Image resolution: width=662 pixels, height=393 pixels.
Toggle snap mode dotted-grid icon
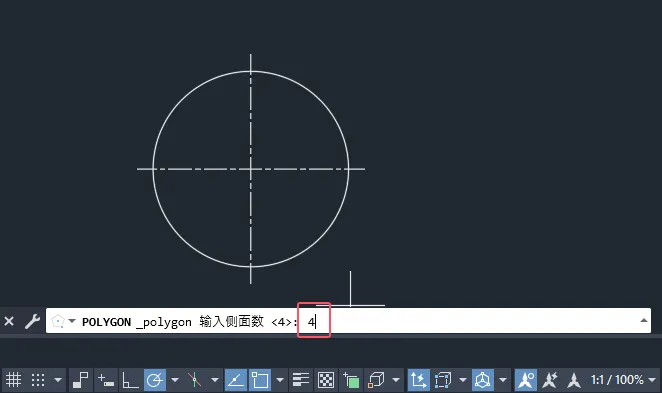[38, 380]
